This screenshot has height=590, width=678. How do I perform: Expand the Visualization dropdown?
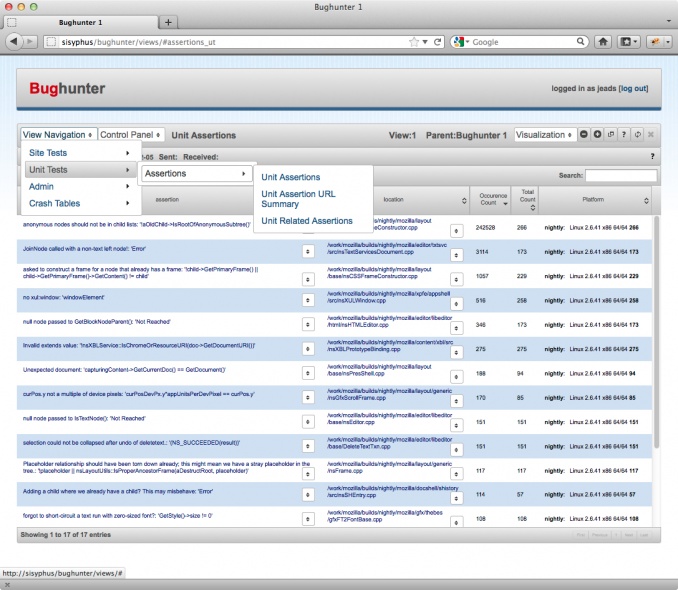[x=545, y=135]
